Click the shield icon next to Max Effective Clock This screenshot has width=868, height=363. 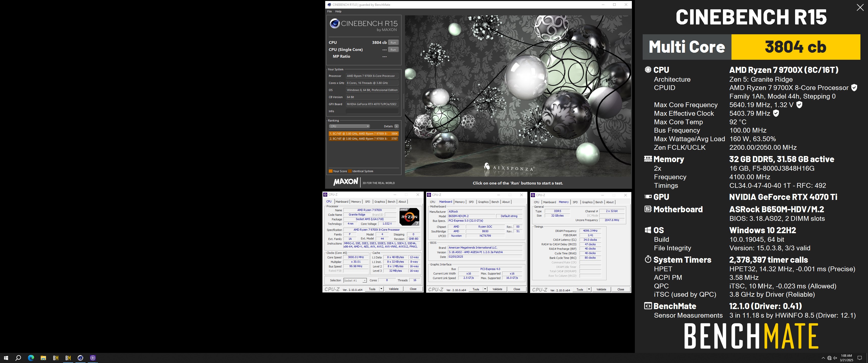(776, 113)
